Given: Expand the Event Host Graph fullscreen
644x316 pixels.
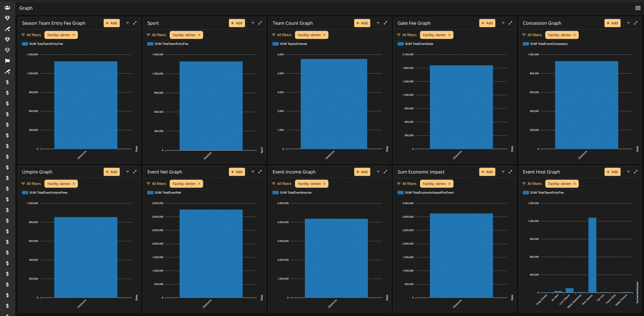Looking at the screenshot, I should pos(636,172).
